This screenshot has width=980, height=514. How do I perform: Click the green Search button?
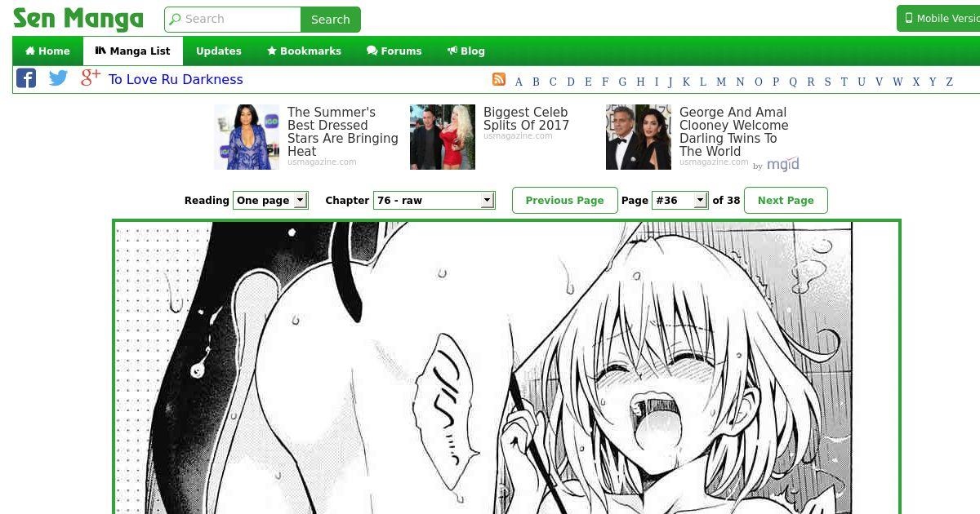pos(331,20)
